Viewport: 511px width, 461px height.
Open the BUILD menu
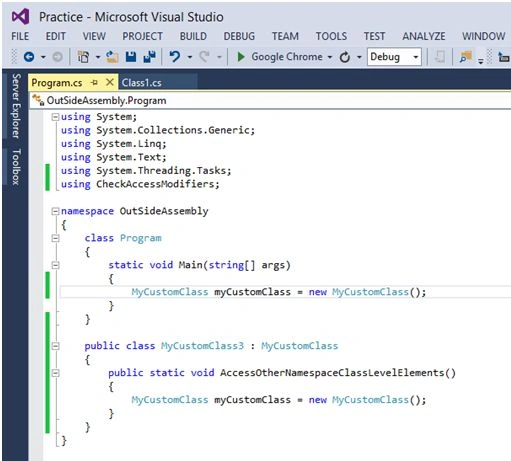[x=193, y=36]
